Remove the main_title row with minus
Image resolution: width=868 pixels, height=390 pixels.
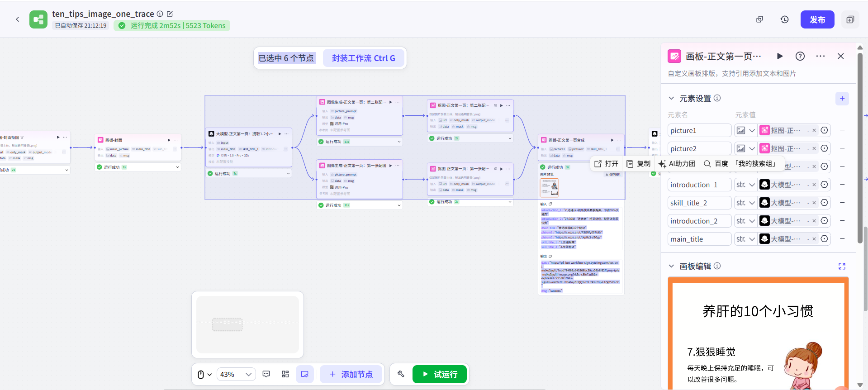tap(842, 239)
